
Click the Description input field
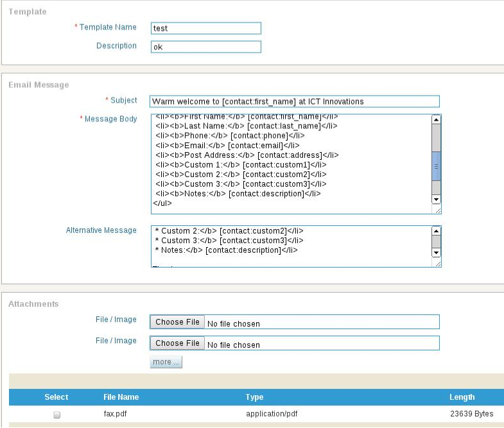(205, 47)
